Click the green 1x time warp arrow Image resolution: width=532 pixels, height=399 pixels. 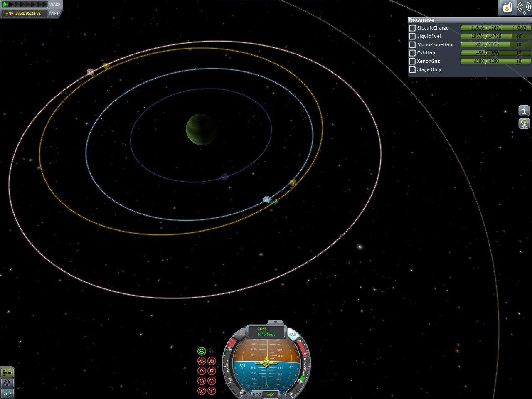click(x=5, y=4)
